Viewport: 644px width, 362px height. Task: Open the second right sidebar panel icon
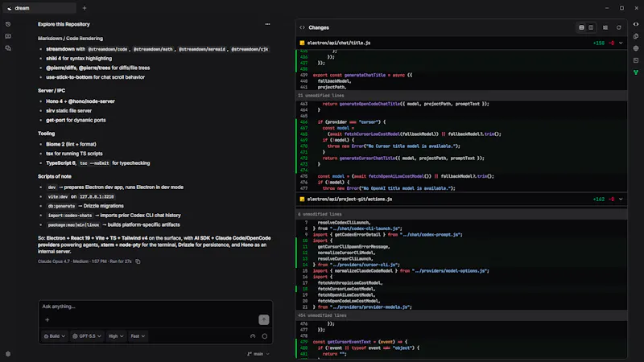[x=636, y=36]
